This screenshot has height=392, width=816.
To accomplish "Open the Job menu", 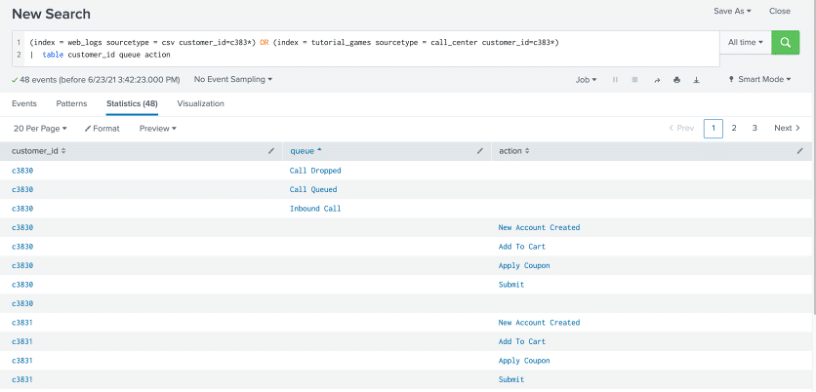I will (586, 80).
